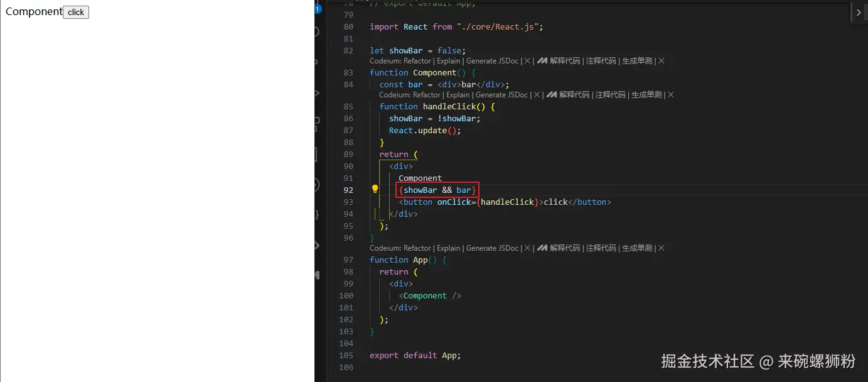The height and width of the screenshot is (382, 868).
Task: Click Explain above function handleClick
Action: tap(458, 95)
